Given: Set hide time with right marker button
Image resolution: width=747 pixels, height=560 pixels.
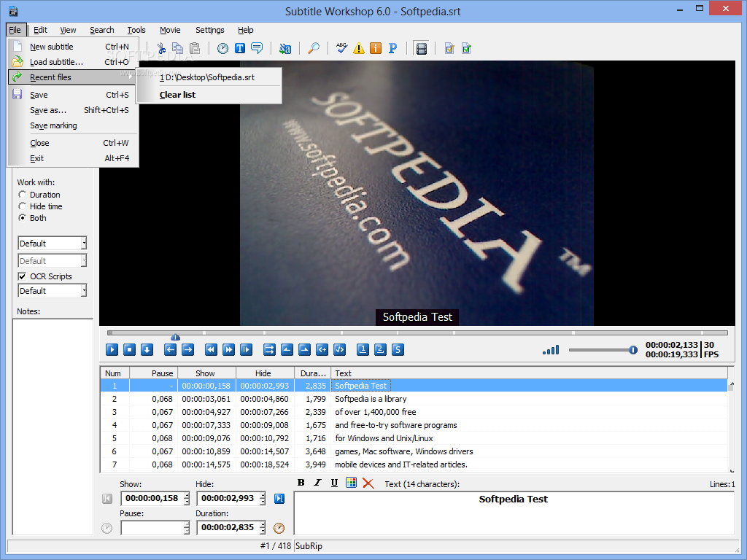Looking at the screenshot, I should [x=304, y=350].
